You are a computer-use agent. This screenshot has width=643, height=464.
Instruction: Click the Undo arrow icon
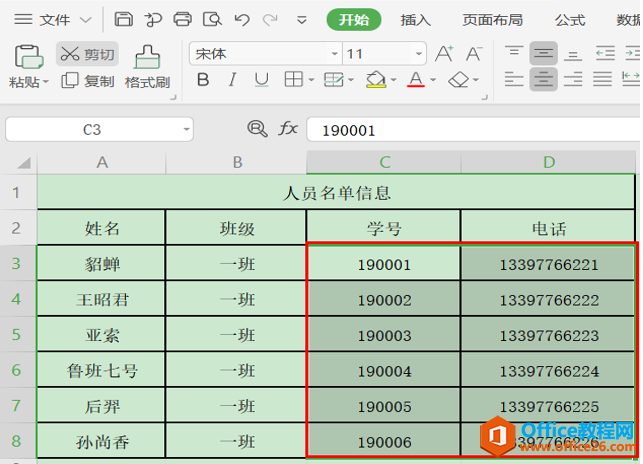(241, 19)
